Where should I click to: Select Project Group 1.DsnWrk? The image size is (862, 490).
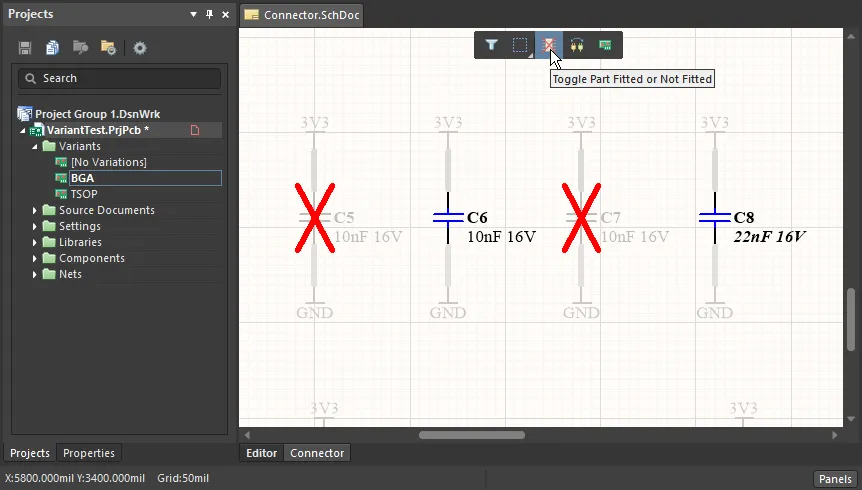(97, 114)
